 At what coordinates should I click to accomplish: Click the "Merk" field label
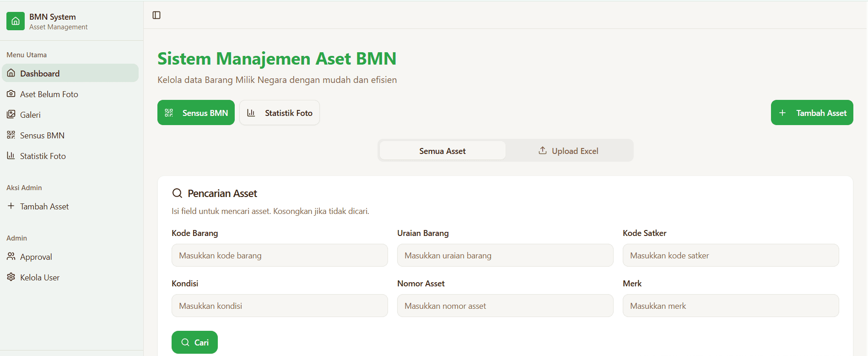point(632,283)
